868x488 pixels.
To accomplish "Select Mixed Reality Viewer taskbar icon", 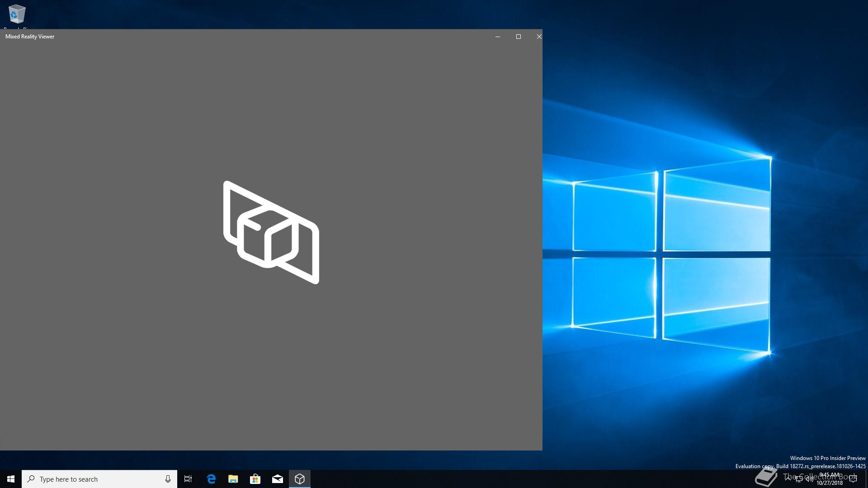I will coord(300,479).
